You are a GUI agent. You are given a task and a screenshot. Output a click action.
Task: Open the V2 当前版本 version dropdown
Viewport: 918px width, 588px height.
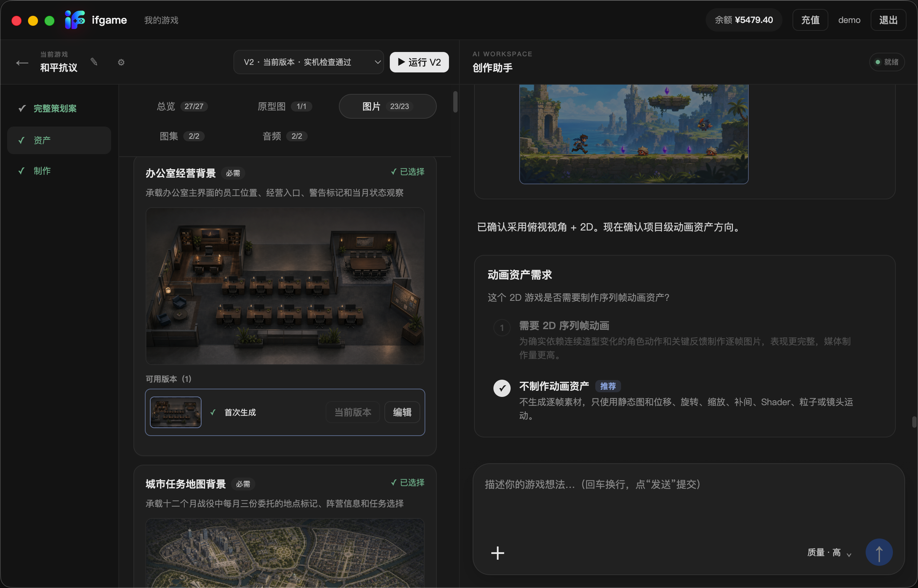click(x=308, y=62)
